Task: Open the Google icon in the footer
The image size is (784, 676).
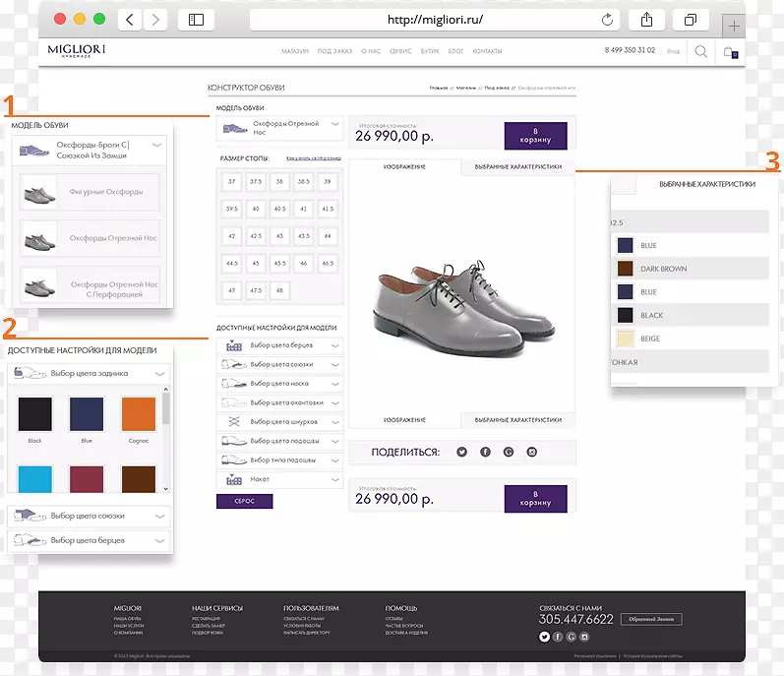Action: click(x=571, y=637)
